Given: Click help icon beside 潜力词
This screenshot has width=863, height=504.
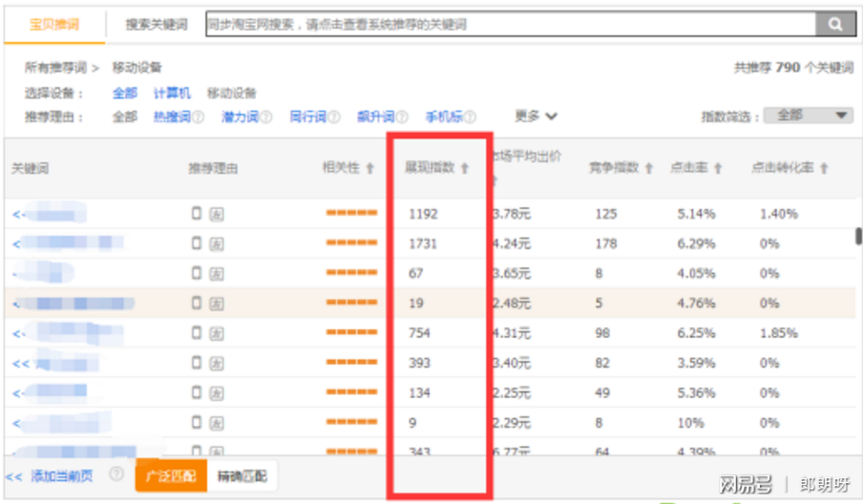Looking at the screenshot, I should (266, 117).
